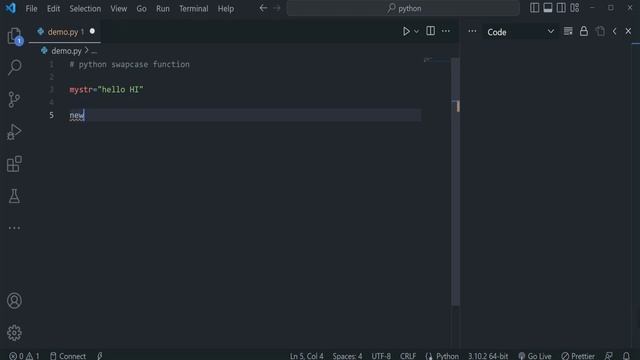The image size is (640, 360).
Task: Open the Terminal menu
Action: [x=193, y=9]
